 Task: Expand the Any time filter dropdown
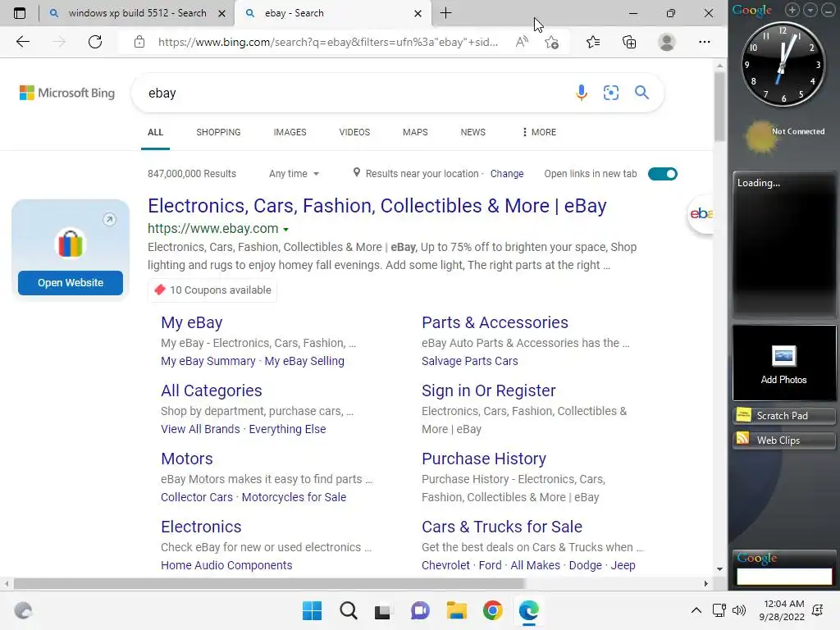pos(294,174)
